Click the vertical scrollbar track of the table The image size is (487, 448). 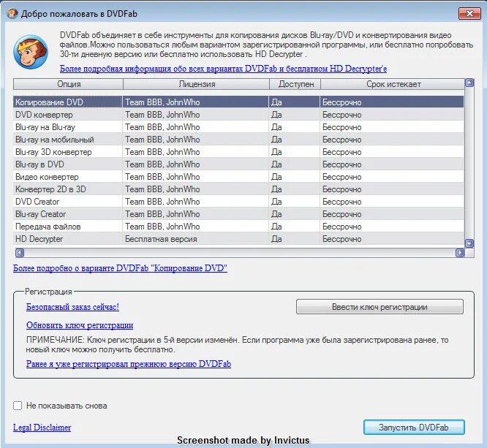[x=469, y=163]
